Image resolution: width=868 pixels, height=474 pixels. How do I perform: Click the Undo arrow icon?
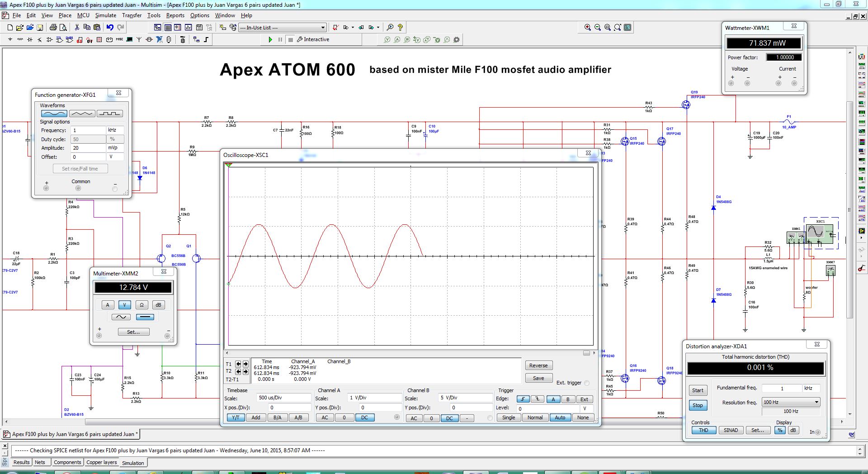(110, 28)
